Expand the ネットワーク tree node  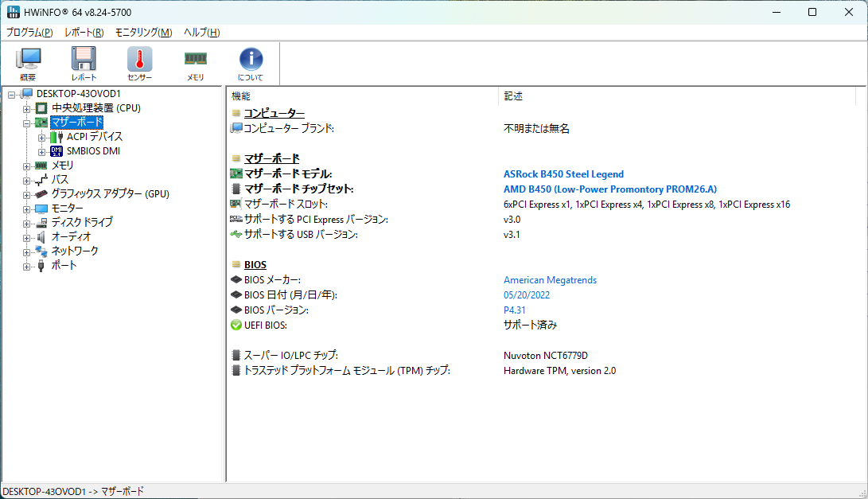coord(27,251)
